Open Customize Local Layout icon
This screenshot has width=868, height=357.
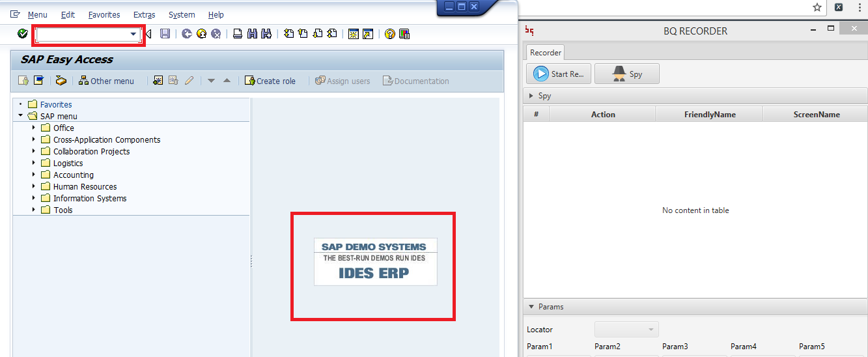pos(404,34)
